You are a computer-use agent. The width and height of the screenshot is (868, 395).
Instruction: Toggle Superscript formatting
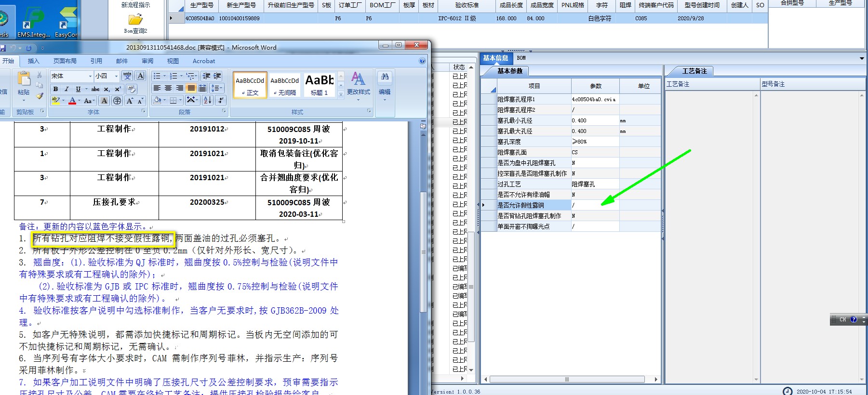(118, 89)
